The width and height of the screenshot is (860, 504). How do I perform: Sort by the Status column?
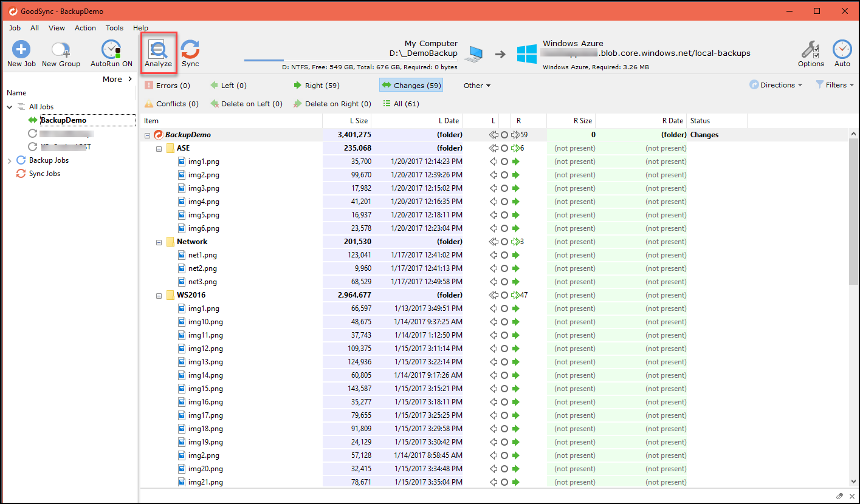pos(717,121)
